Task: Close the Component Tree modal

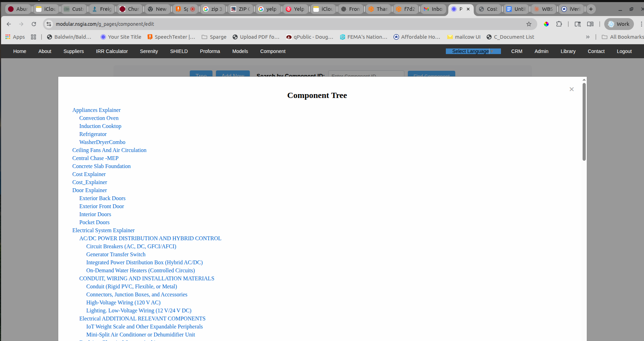Action: coord(571,89)
